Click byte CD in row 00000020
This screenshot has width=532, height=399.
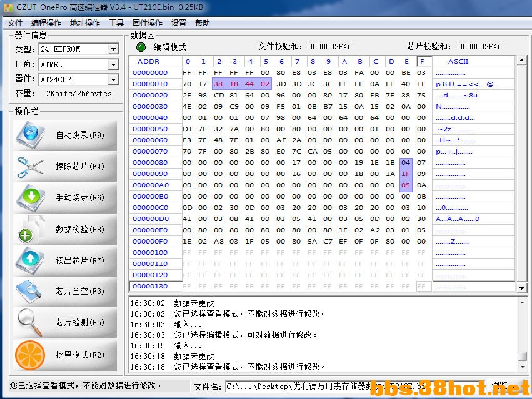219,96
